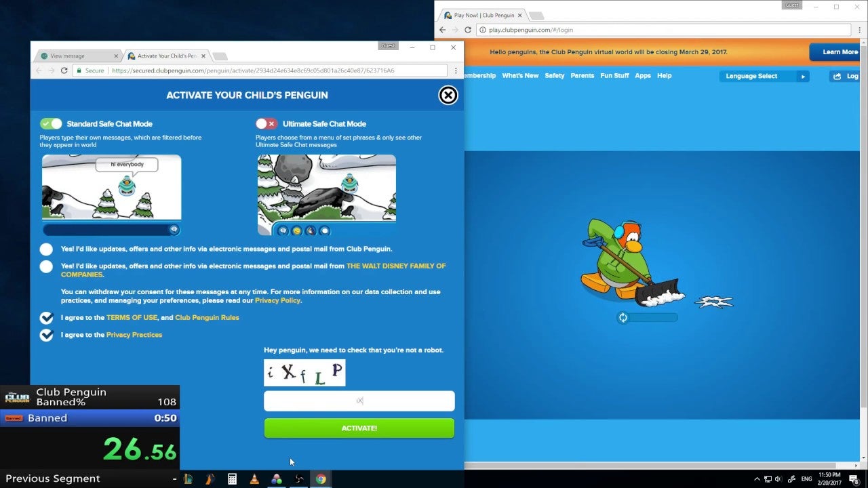Open the Windows notification center icon
The height and width of the screenshot is (488, 868).
pos(854,479)
